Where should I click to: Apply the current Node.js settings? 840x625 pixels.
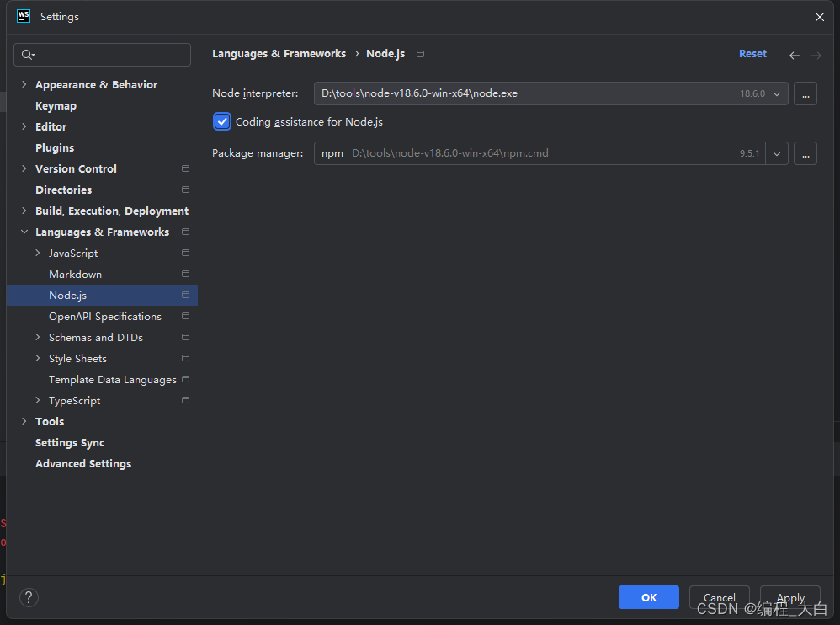[x=789, y=597]
